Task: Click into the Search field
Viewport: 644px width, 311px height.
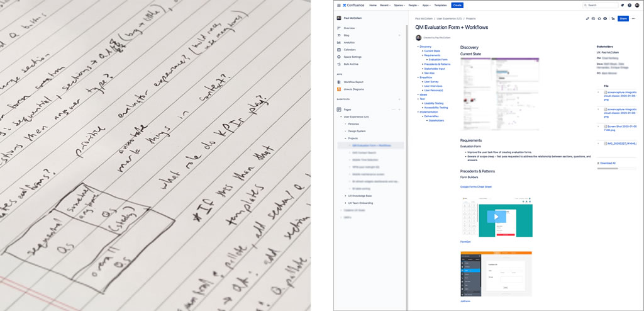Action: pyautogui.click(x=601, y=5)
